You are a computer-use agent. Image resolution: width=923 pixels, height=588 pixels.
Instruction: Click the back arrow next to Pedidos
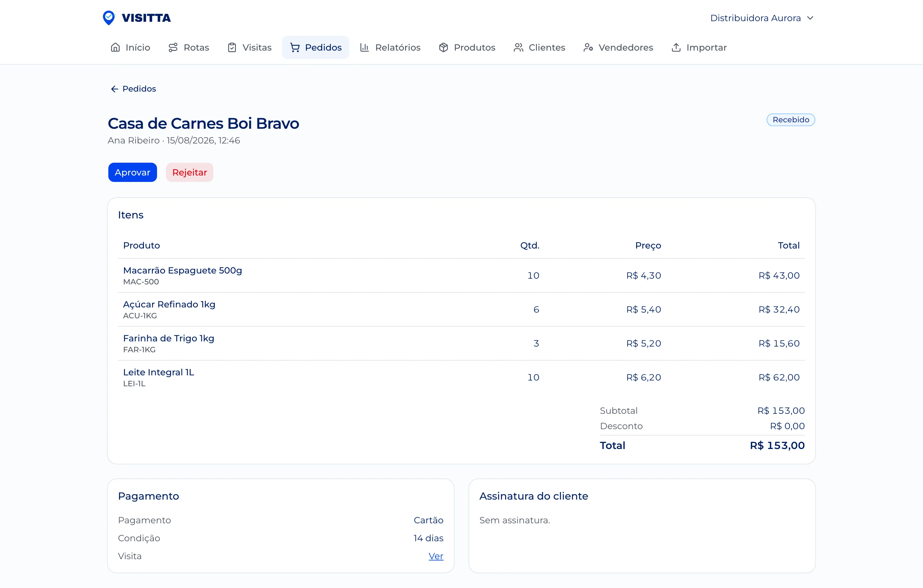[x=114, y=89]
